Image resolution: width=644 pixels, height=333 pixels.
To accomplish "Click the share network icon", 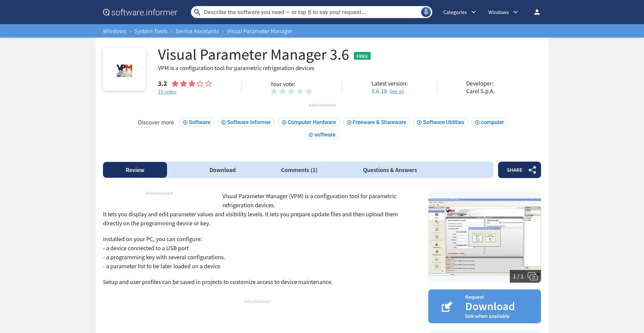I will [532, 170].
